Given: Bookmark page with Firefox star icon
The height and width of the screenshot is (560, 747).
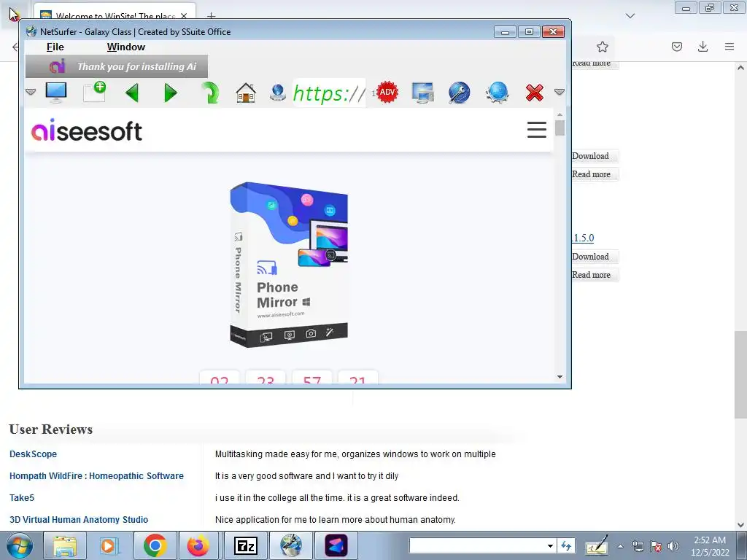Looking at the screenshot, I should point(602,47).
